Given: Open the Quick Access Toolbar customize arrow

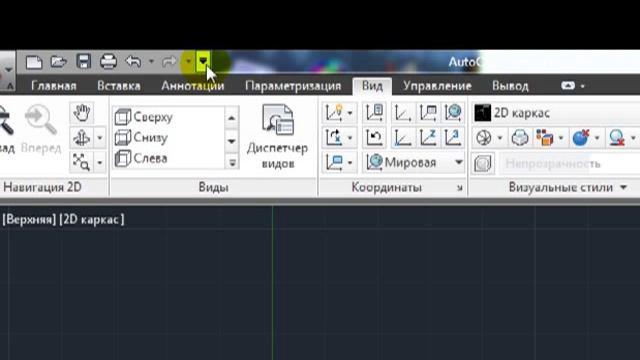Looking at the screenshot, I should click(203, 62).
